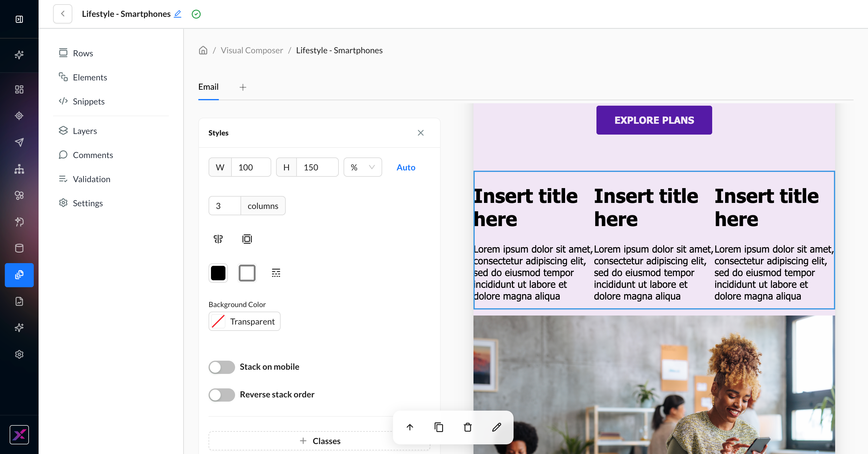The height and width of the screenshot is (454, 868).
Task: Open the hierarchy sitemap icon
Action: pyautogui.click(x=19, y=169)
